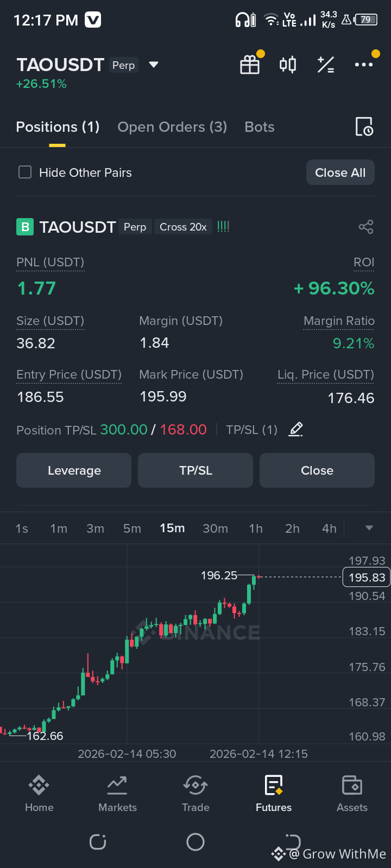Switch to the Open Orders (3) tab

[172, 127]
